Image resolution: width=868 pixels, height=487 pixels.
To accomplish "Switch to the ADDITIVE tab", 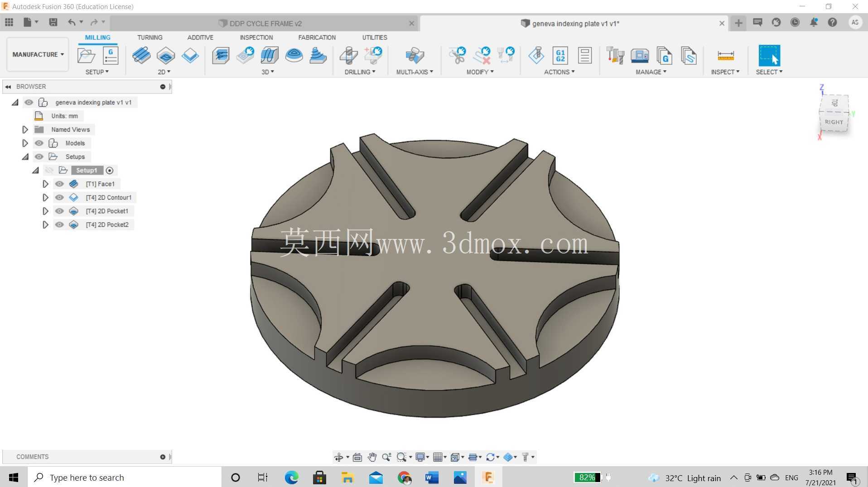I will [x=200, y=38].
